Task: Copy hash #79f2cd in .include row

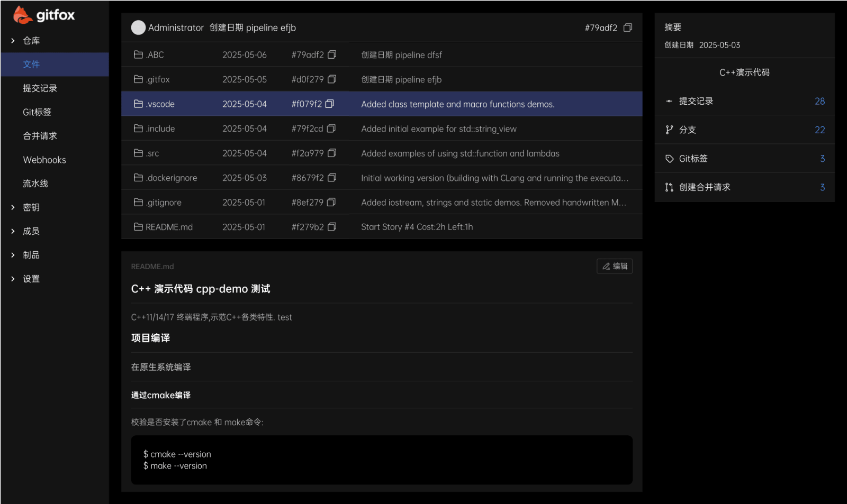Action: click(x=331, y=129)
